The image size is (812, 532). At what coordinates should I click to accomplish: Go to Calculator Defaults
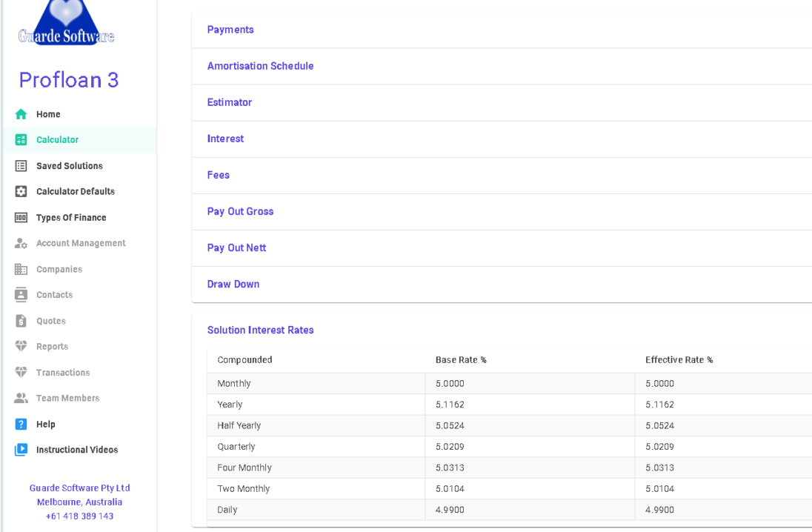coord(76,191)
